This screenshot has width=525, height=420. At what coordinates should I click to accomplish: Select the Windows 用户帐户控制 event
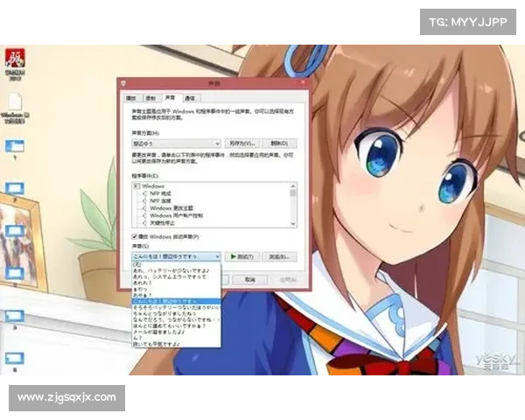click(176, 216)
